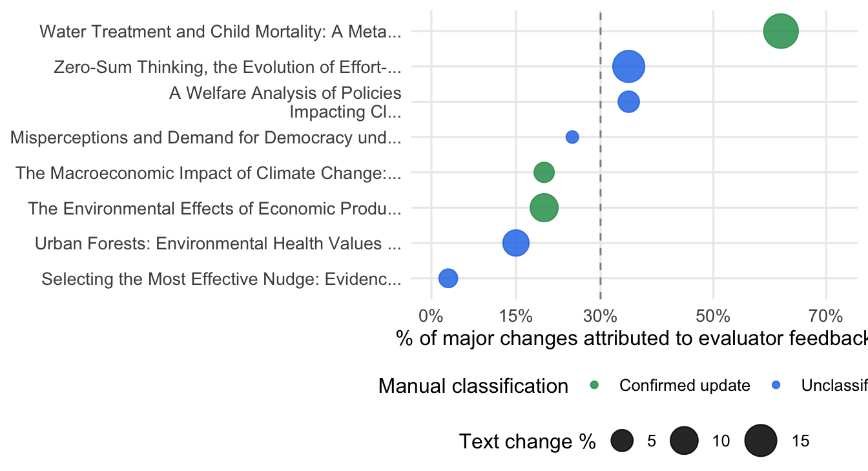Click the 50% x-axis tick label
Image resolution: width=868 pixels, height=471 pixels.
[713, 317]
